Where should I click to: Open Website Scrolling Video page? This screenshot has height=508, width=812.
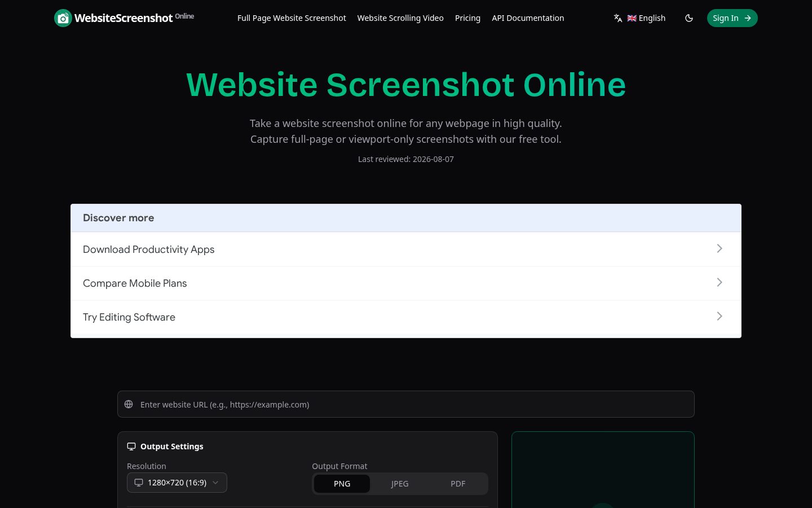pyautogui.click(x=400, y=18)
